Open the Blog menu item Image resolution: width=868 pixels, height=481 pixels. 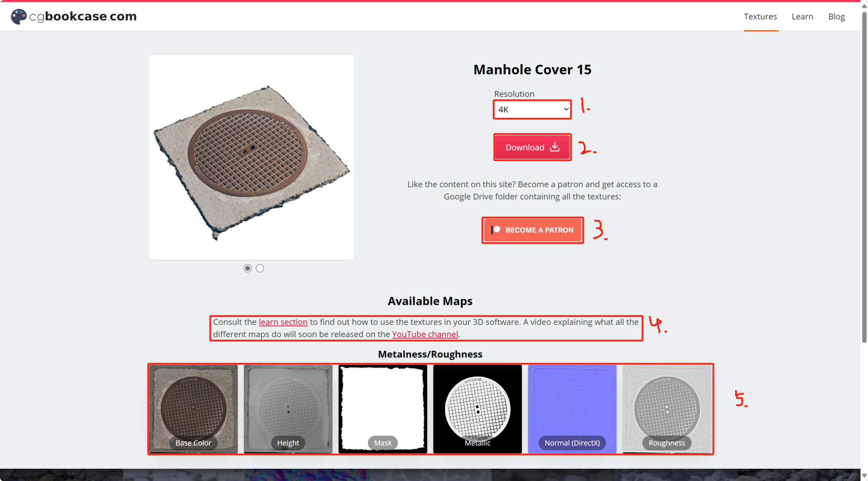coord(836,16)
